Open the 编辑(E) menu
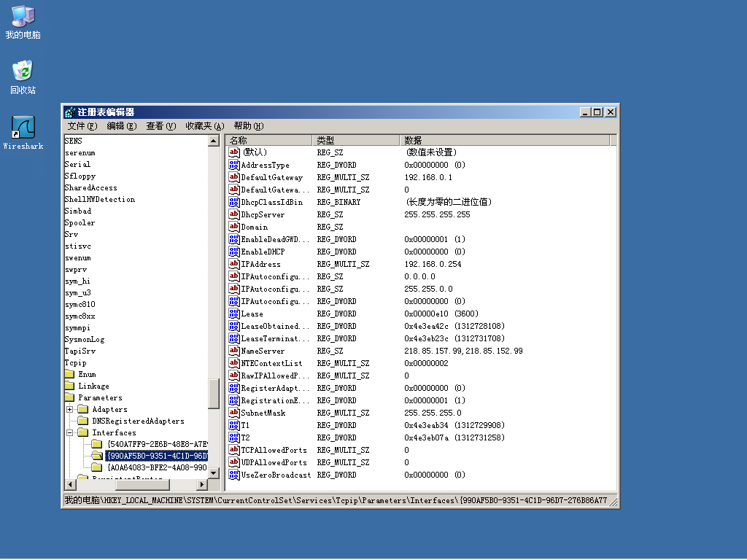Screen dimensions: 747x560 click(x=122, y=125)
